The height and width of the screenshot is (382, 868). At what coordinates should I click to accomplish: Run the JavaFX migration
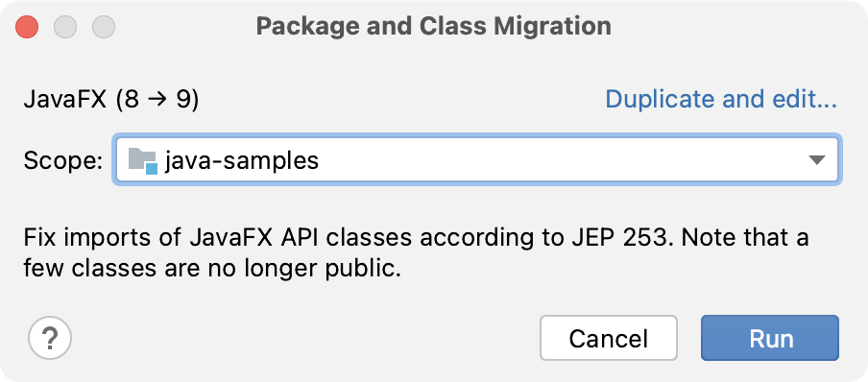coord(770,338)
